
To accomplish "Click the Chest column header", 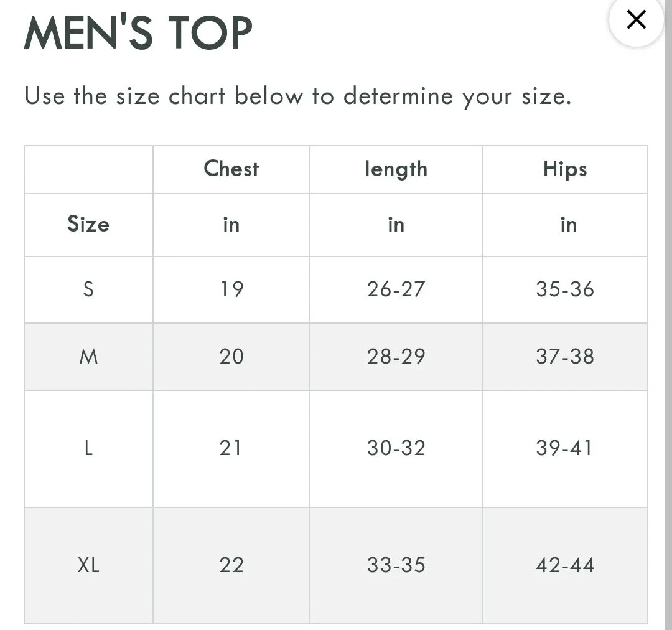I will tap(231, 169).
